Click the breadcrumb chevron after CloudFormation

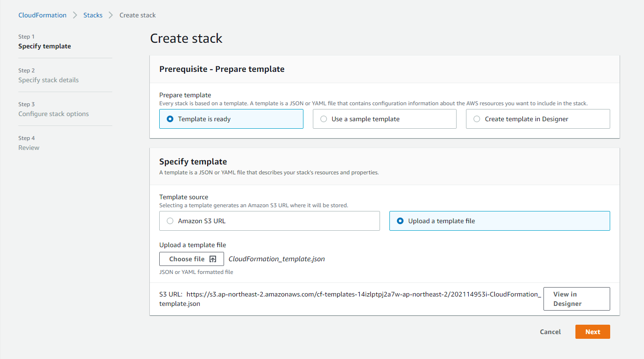75,15
